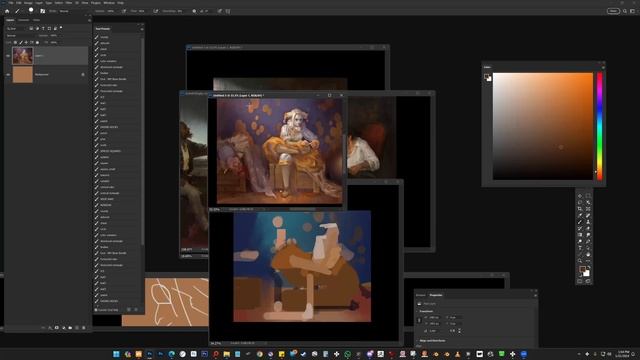Create a new layer from Layers panel bottom
This screenshot has width=640, height=360.
77,327
